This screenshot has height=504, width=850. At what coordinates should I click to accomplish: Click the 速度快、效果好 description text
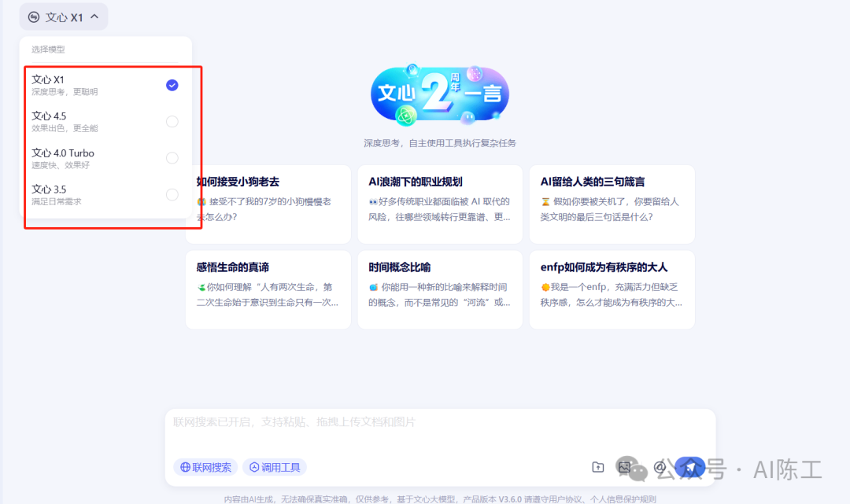tap(61, 165)
